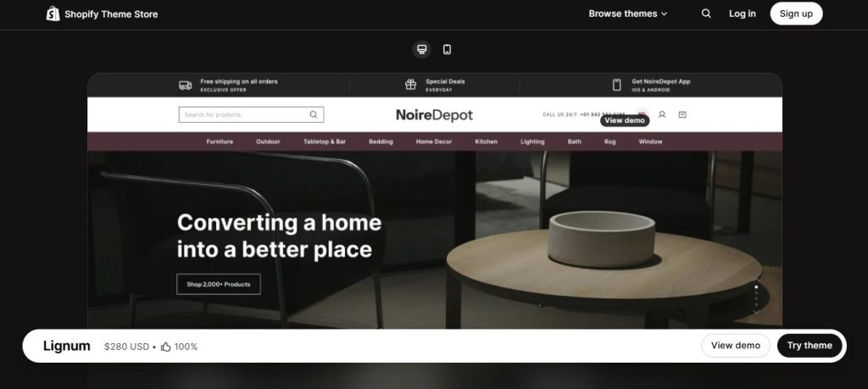Click the 'CALL US 24/7' phone text

pyautogui.click(x=583, y=114)
